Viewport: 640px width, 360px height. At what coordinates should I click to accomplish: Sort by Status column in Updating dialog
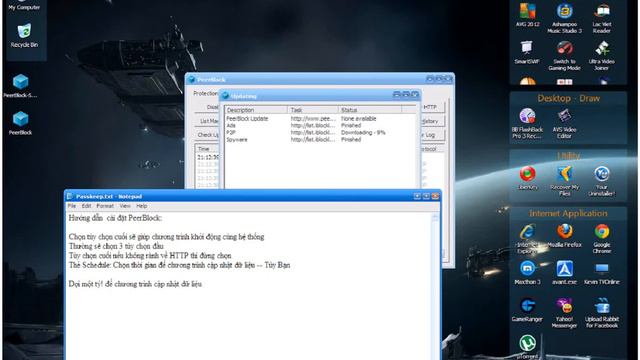point(370,110)
